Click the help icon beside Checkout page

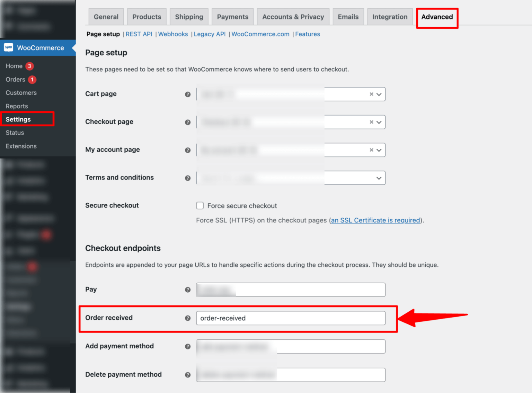pyautogui.click(x=188, y=122)
